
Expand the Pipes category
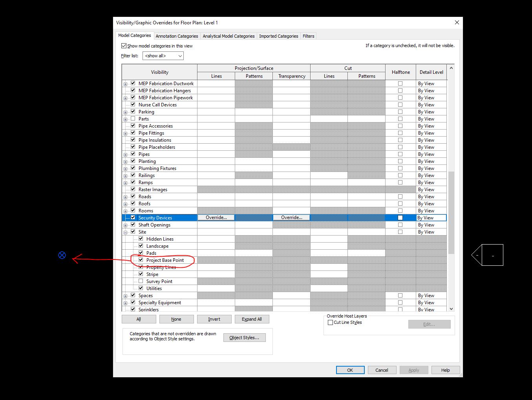[x=126, y=154]
